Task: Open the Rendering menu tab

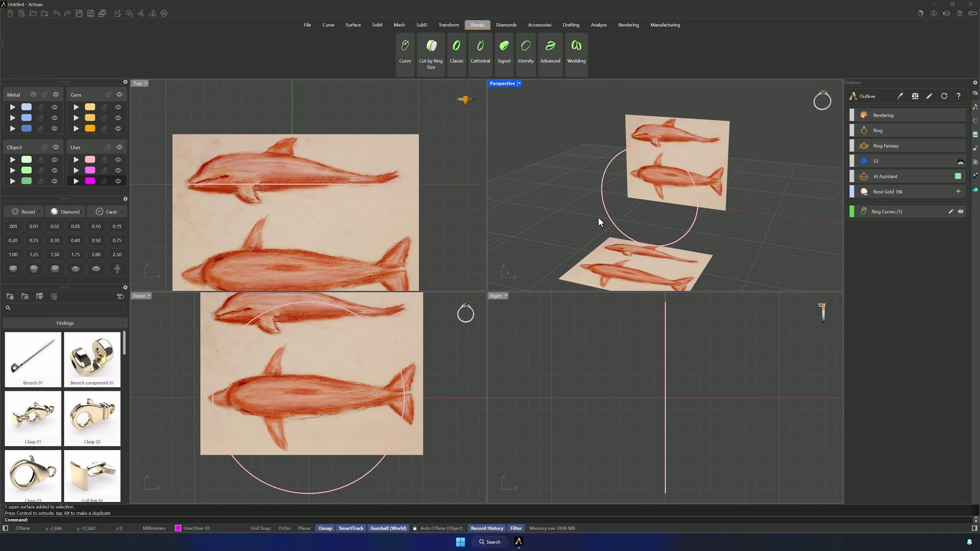Action: point(628,25)
